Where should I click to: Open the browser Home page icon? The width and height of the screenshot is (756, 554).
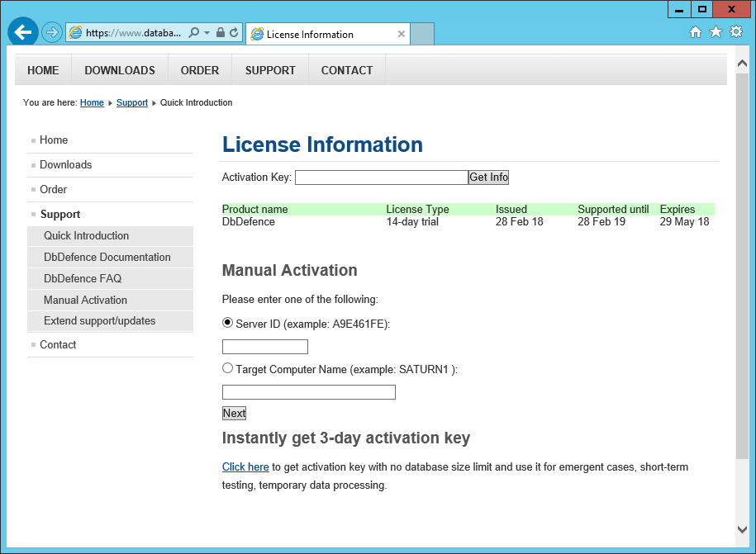coord(696,32)
